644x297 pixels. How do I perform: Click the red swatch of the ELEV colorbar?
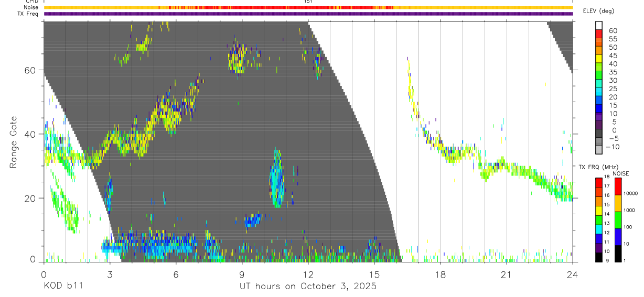[x=599, y=35]
